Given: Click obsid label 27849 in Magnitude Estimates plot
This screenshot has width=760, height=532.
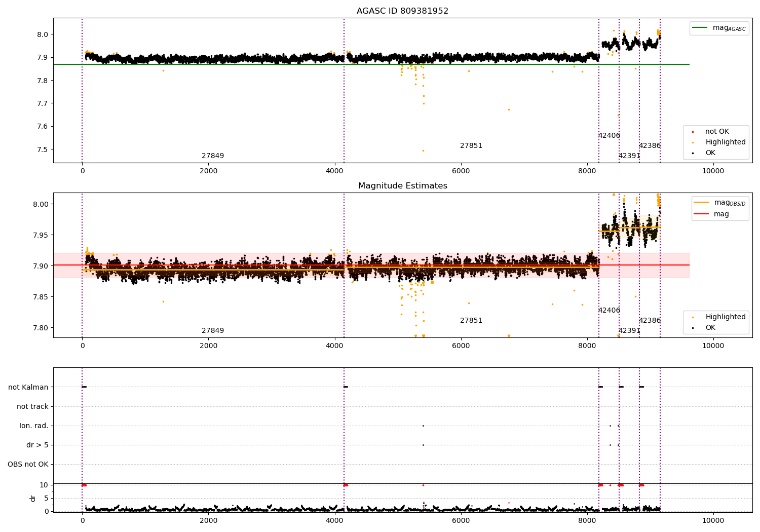Looking at the screenshot, I should (x=213, y=331).
